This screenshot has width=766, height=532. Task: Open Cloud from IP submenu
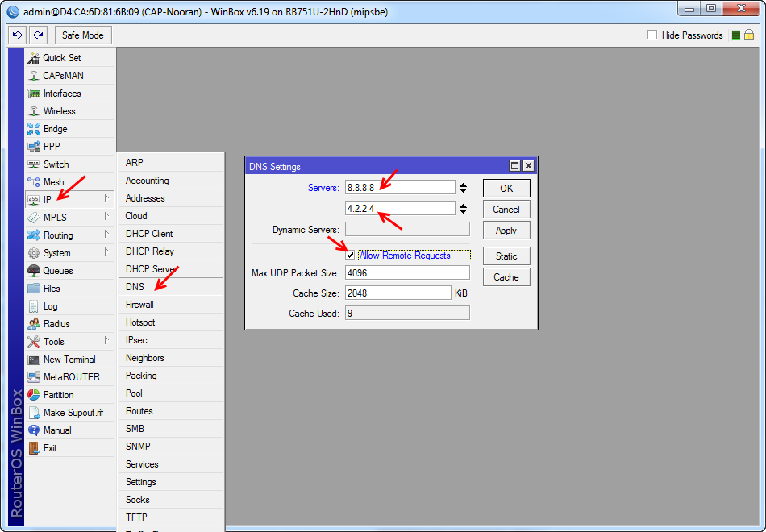[x=170, y=216]
